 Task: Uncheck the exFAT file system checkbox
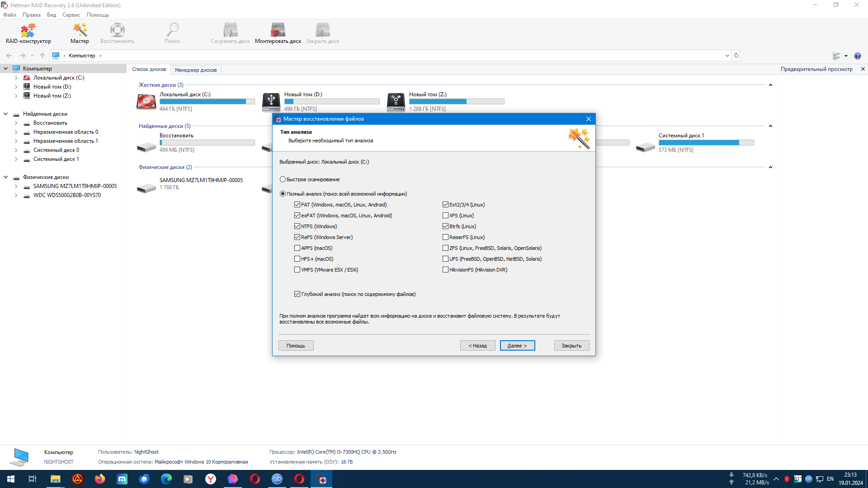297,216
